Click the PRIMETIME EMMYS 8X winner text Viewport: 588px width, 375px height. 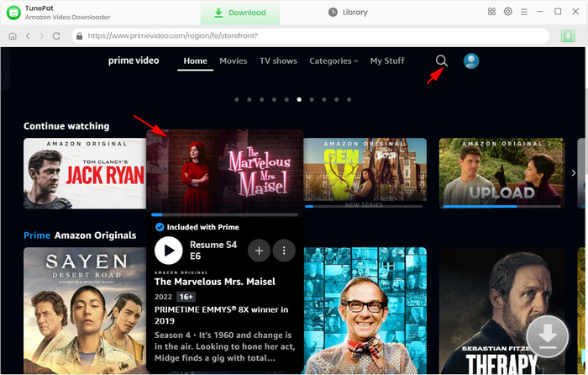[221, 315]
